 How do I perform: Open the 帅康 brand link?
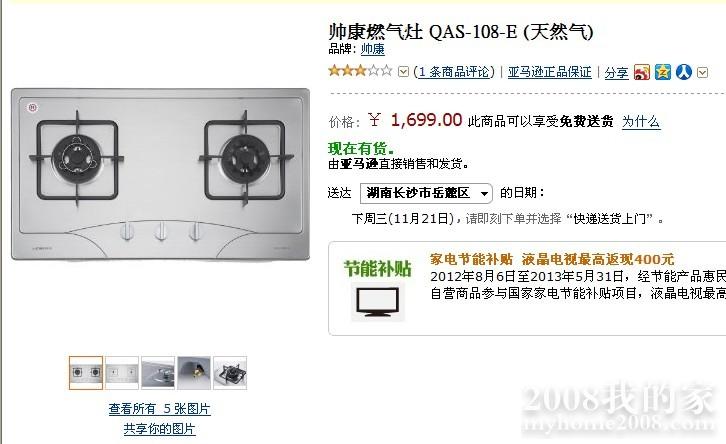pos(372,49)
